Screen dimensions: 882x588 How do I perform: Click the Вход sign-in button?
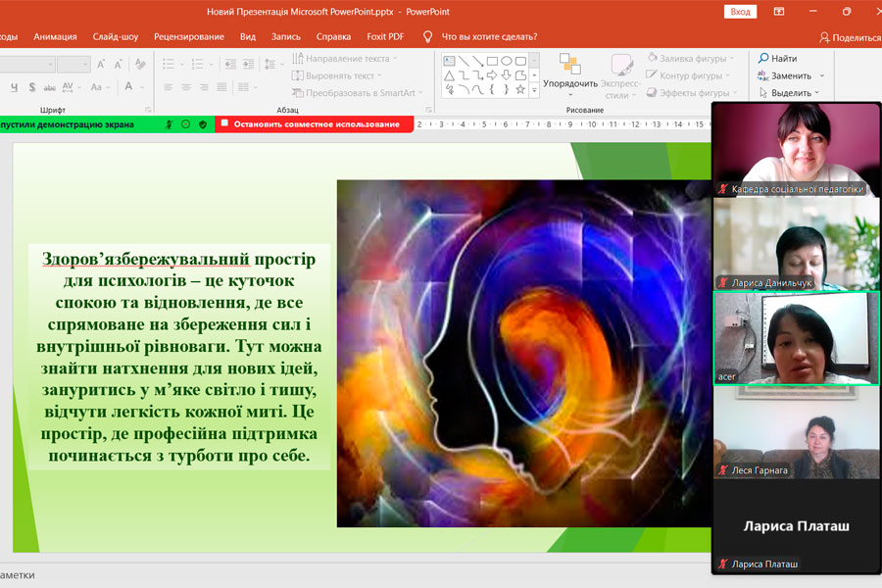740,11
